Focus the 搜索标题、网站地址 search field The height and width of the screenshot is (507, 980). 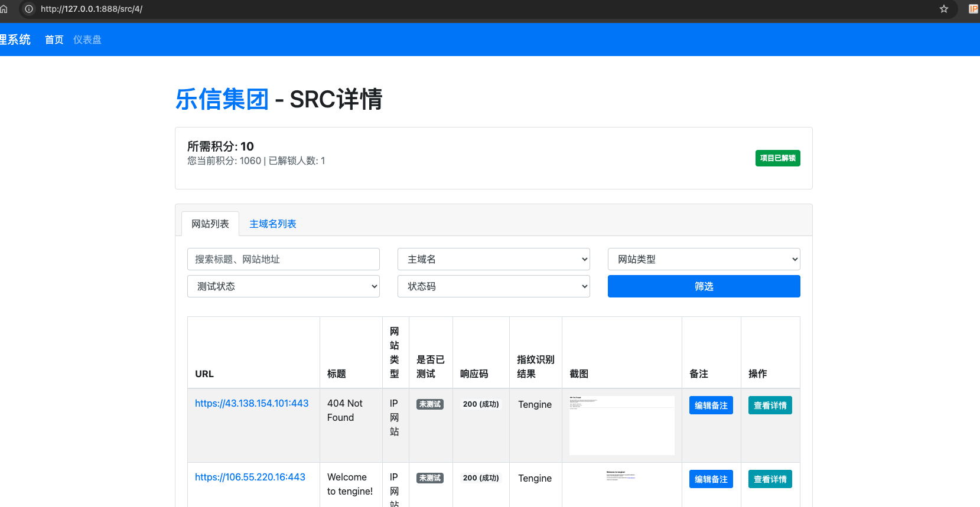click(283, 259)
